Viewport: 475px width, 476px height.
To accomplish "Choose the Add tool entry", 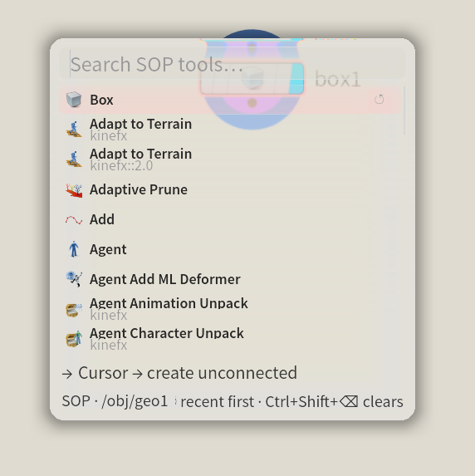I will click(230, 219).
